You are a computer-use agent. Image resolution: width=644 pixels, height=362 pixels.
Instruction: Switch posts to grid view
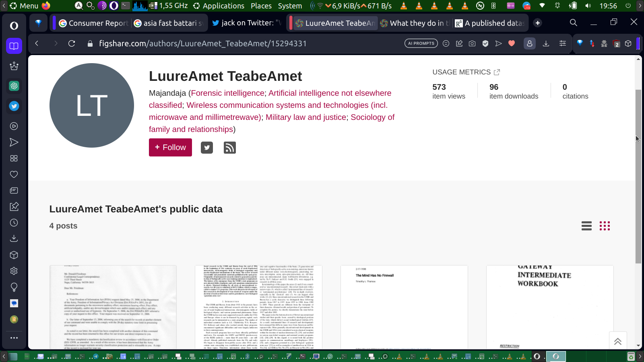click(605, 226)
